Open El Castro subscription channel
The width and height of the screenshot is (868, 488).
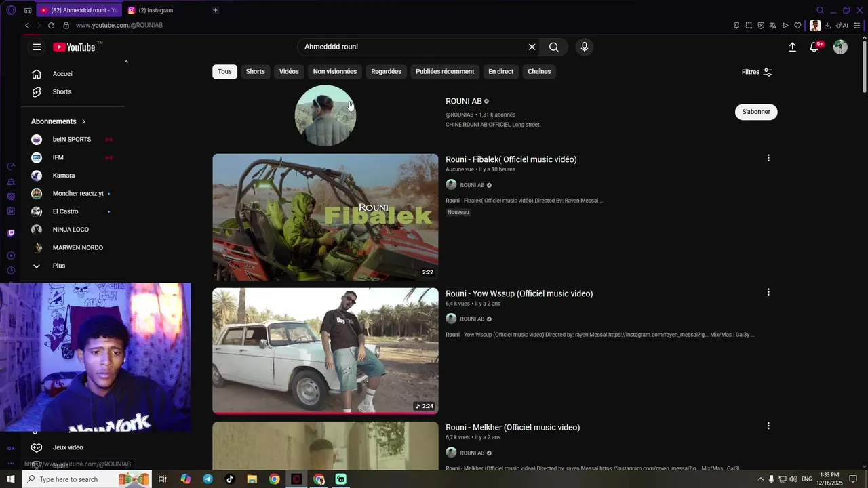[65, 211]
